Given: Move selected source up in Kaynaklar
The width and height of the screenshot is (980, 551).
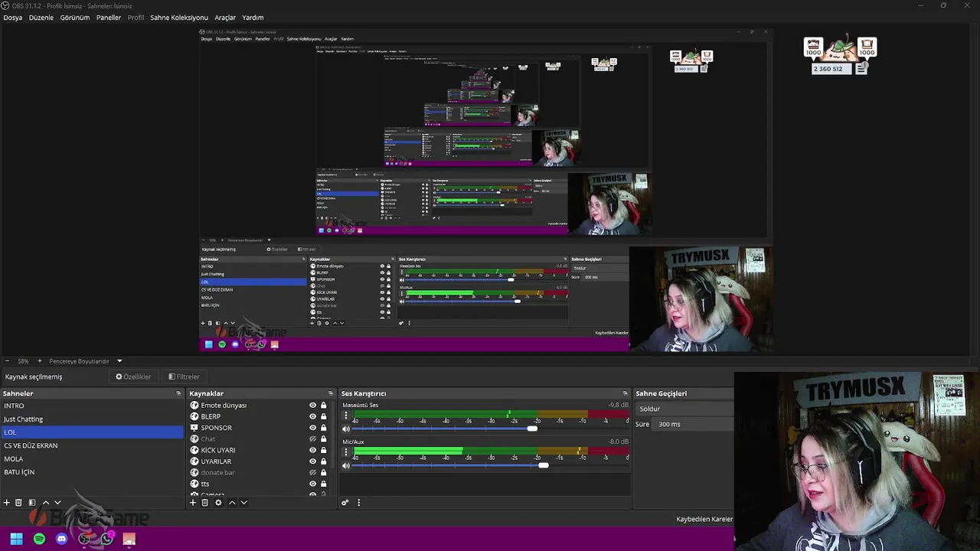Looking at the screenshot, I should (x=232, y=503).
